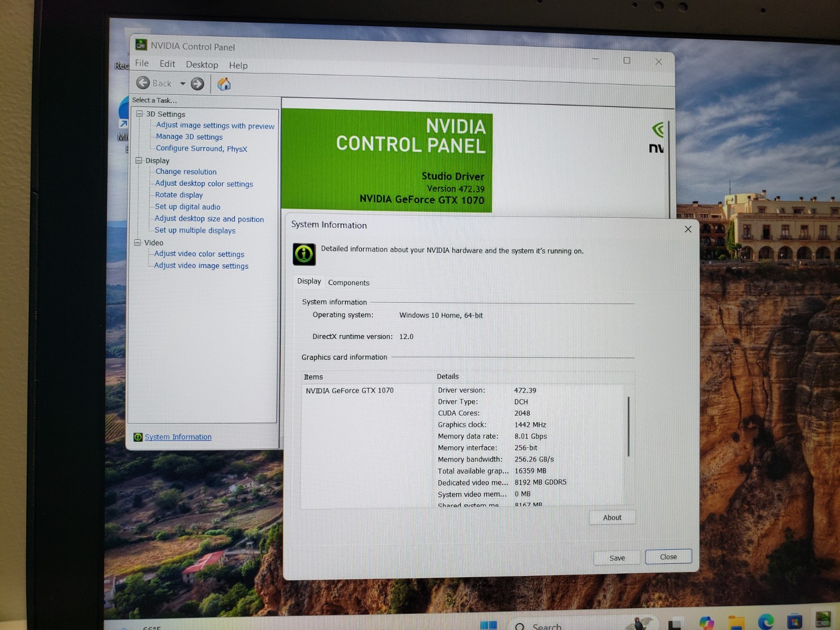Viewport: 840px width, 630px height.
Task: Click the green Forward arrow button
Action: (197, 84)
